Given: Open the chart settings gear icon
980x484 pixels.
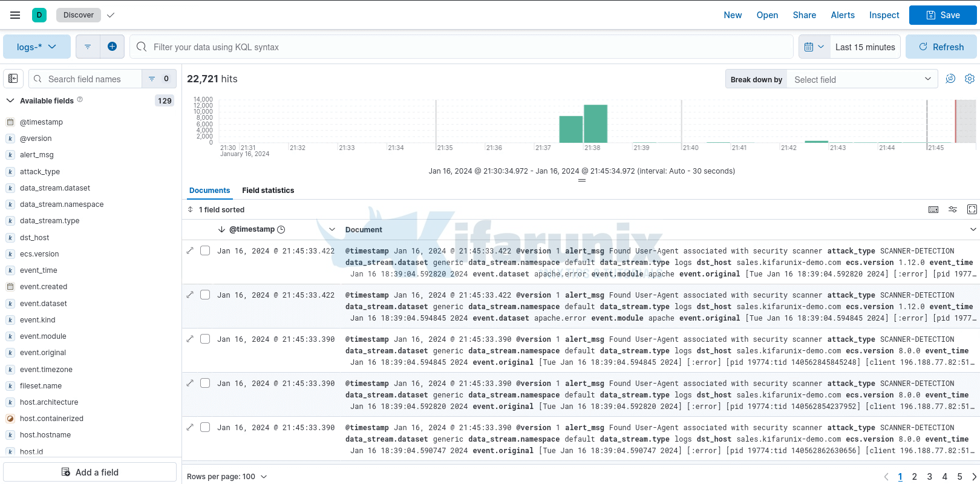Looking at the screenshot, I should 970,79.
